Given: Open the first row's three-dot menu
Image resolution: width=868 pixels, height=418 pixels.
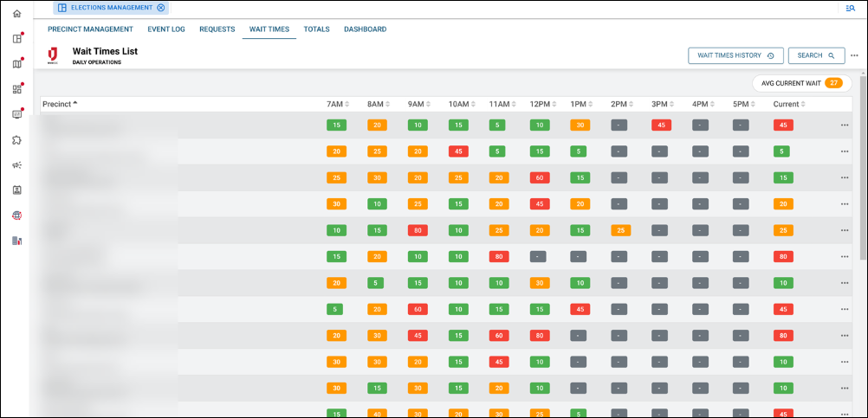Looking at the screenshot, I should click(x=845, y=125).
